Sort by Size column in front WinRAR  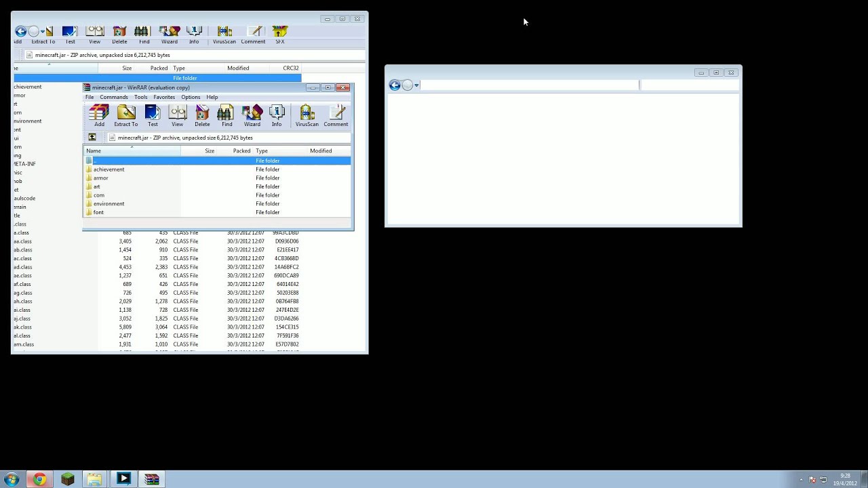[198, 150]
